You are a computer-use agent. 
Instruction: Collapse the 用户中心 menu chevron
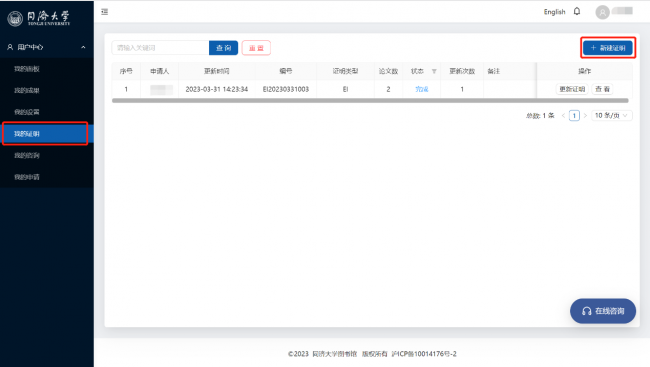tap(83, 47)
